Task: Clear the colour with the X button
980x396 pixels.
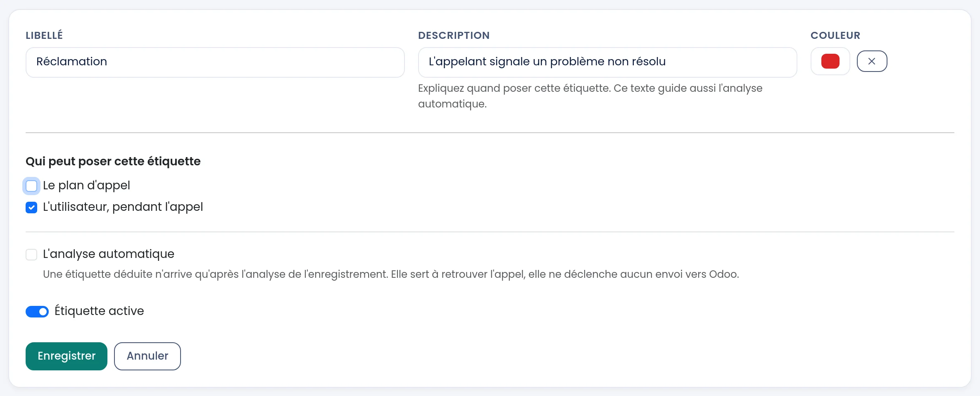Action: click(x=872, y=61)
